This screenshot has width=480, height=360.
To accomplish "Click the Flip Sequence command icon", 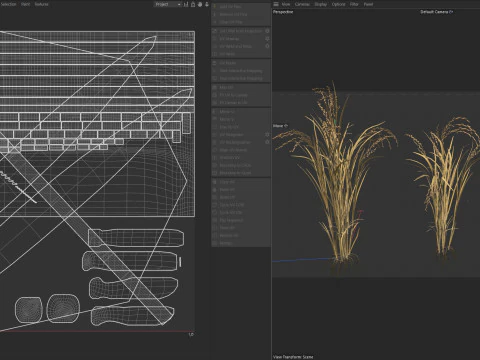I will click(x=215, y=220).
